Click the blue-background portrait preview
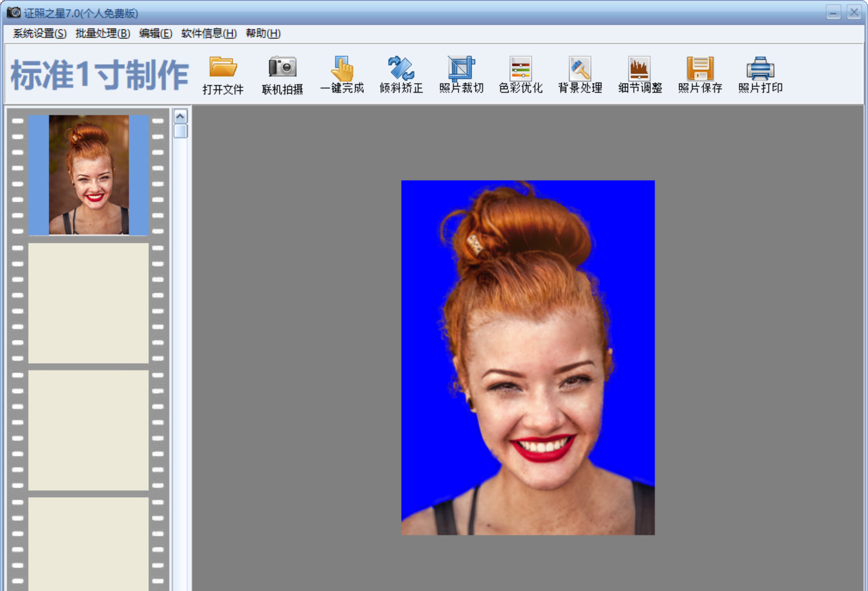Image resolution: width=868 pixels, height=591 pixels. click(528, 357)
